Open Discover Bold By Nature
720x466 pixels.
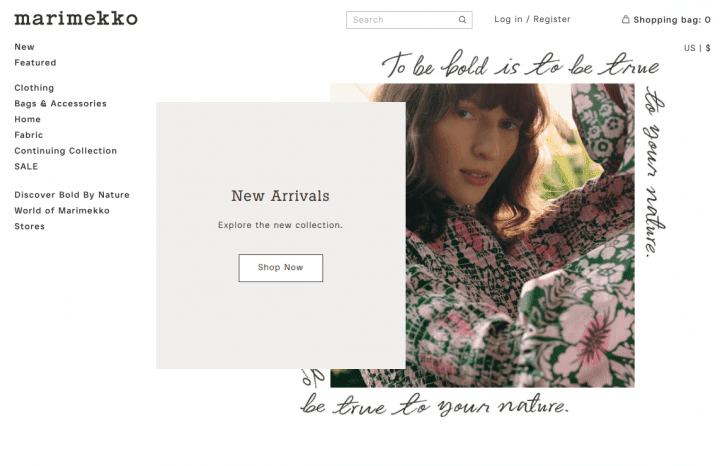tap(72, 195)
